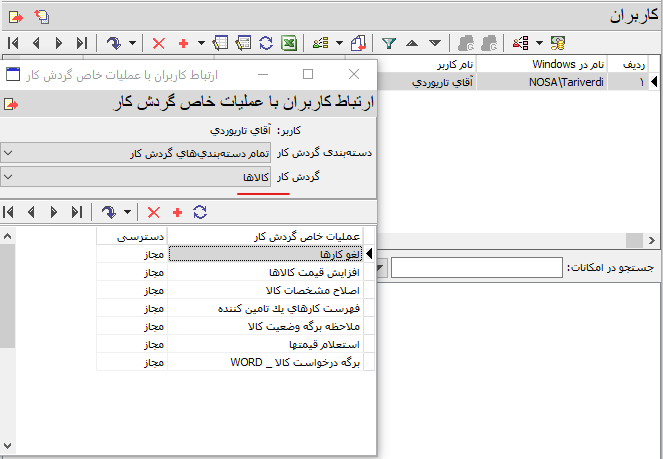The height and width of the screenshot is (459, 663).
Task: Click the red plus add icon in dialog toolbar
Action: click(x=177, y=212)
